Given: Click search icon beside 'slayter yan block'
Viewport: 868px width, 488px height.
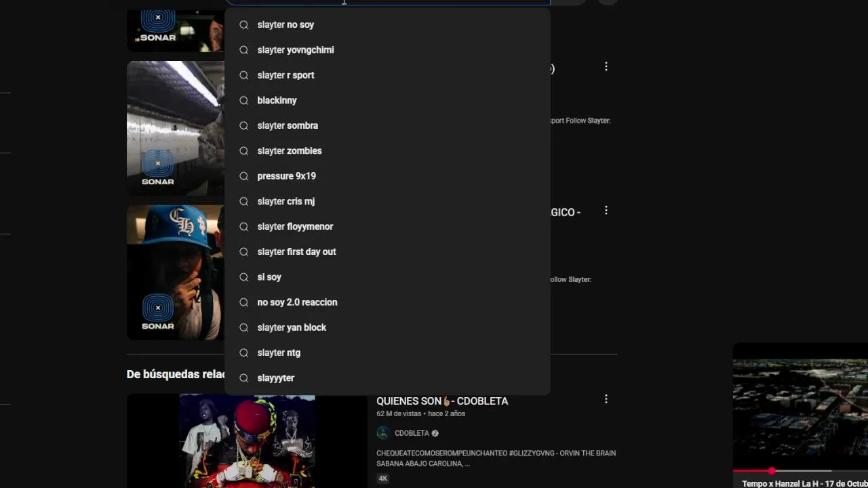Looking at the screenshot, I should 244,327.
